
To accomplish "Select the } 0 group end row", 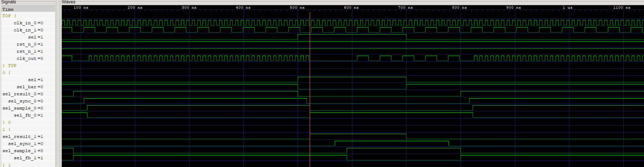I will (7, 122).
